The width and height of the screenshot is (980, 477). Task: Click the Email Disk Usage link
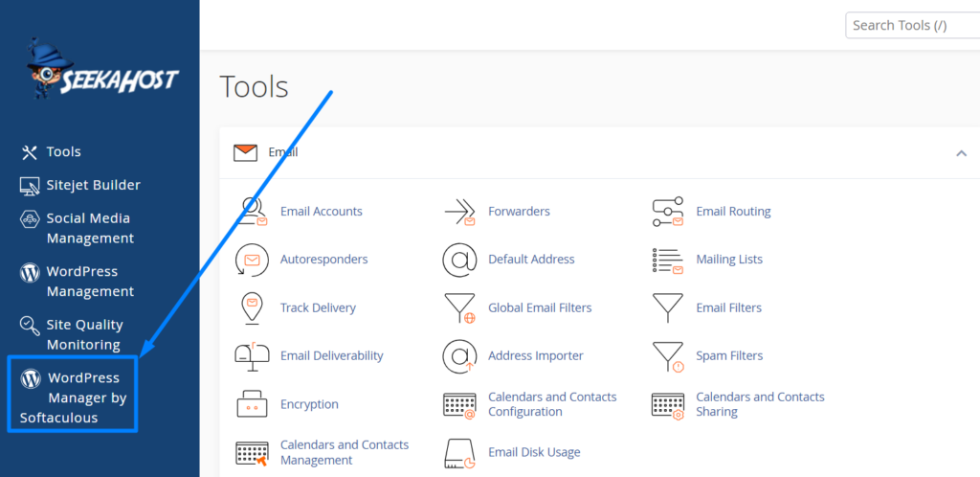click(x=534, y=452)
